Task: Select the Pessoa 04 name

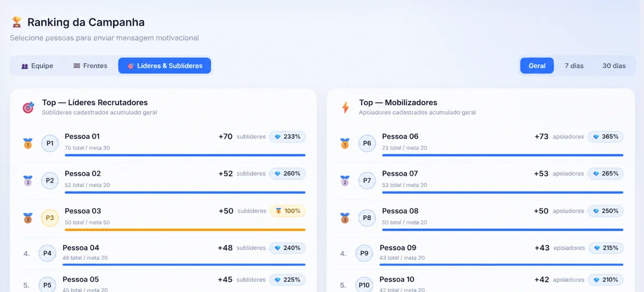Action: coord(80,248)
